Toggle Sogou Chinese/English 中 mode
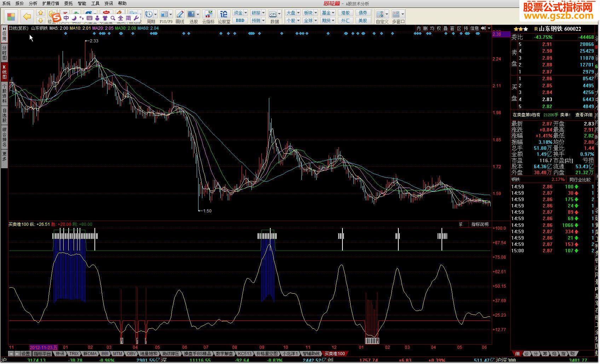Screen dimensions: 600x364 tap(66, 18)
